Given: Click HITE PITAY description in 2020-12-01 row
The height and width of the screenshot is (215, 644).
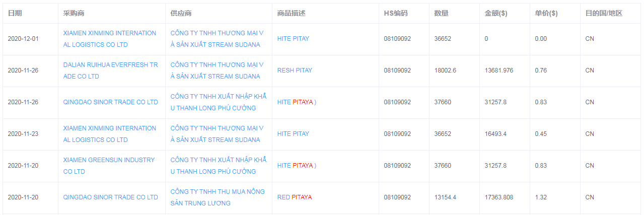Looking at the screenshot, I should pyautogui.click(x=293, y=39).
